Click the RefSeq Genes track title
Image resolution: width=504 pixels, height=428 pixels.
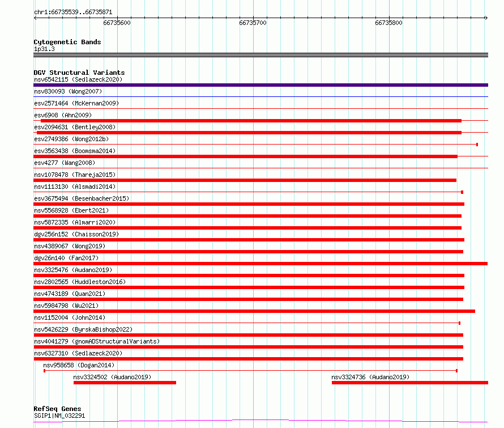pyautogui.click(x=58, y=409)
